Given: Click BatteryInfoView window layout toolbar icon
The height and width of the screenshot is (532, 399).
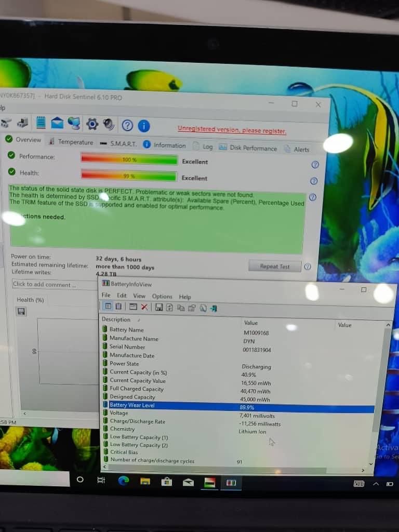Looking at the screenshot, I should pyautogui.click(x=134, y=307).
